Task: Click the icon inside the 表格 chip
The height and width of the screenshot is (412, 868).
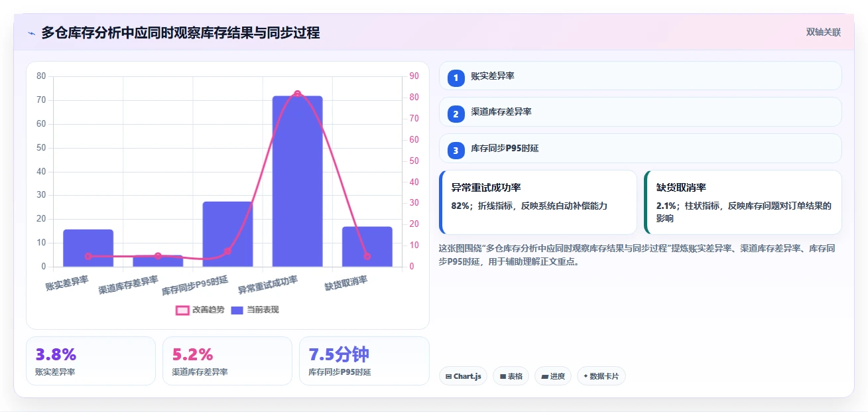Action: click(x=503, y=377)
